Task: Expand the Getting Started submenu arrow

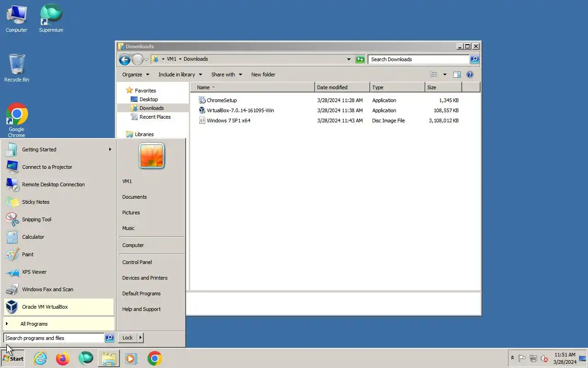Action: [x=110, y=149]
